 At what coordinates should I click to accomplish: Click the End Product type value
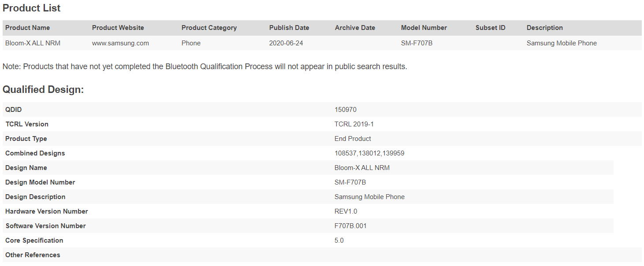[353, 139]
